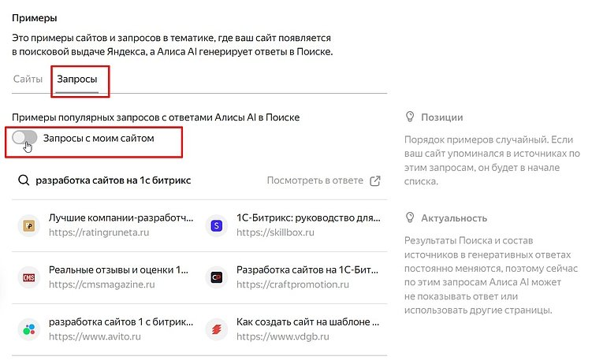Open Разработка сайтов на 1С-Бит… result
The height and width of the screenshot is (364, 592).
click(307, 269)
